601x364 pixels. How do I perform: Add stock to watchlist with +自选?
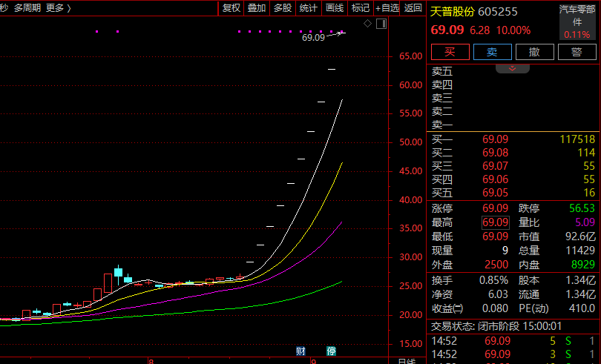click(387, 8)
